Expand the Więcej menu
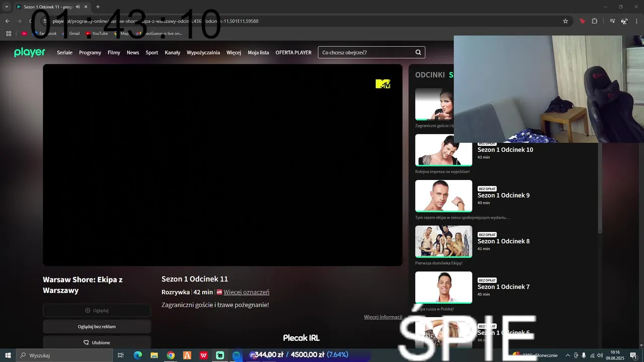This screenshot has height=362, width=644. pos(233,52)
